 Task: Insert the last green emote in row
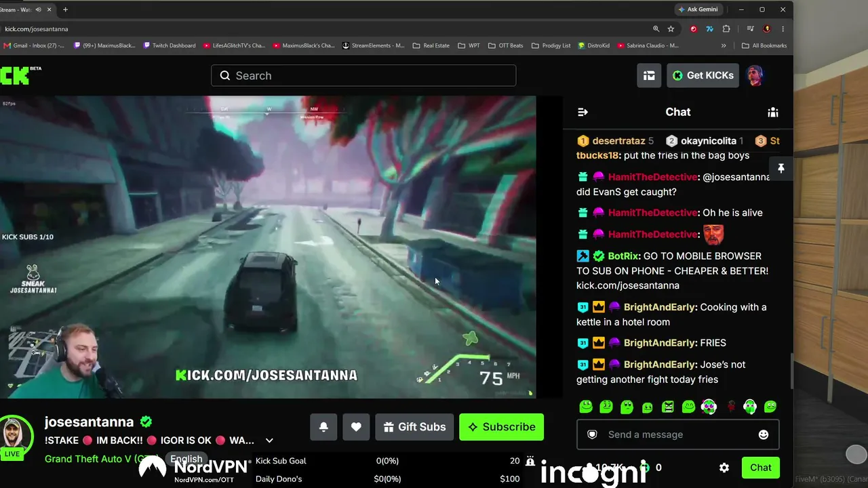point(770,407)
